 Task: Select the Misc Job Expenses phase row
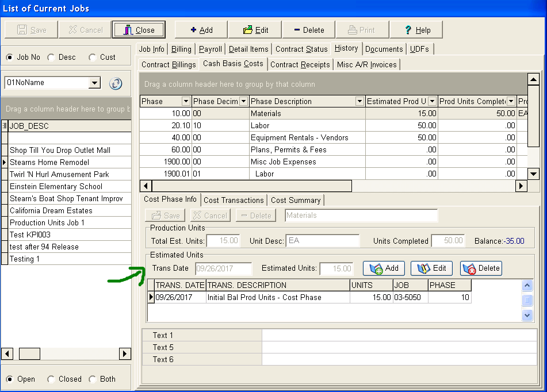[x=334, y=162]
